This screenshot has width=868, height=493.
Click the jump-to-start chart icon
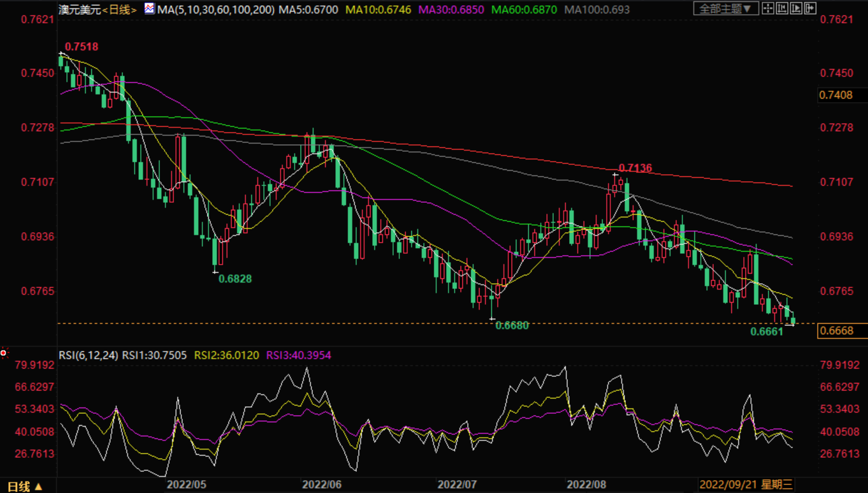pyautogui.click(x=782, y=8)
